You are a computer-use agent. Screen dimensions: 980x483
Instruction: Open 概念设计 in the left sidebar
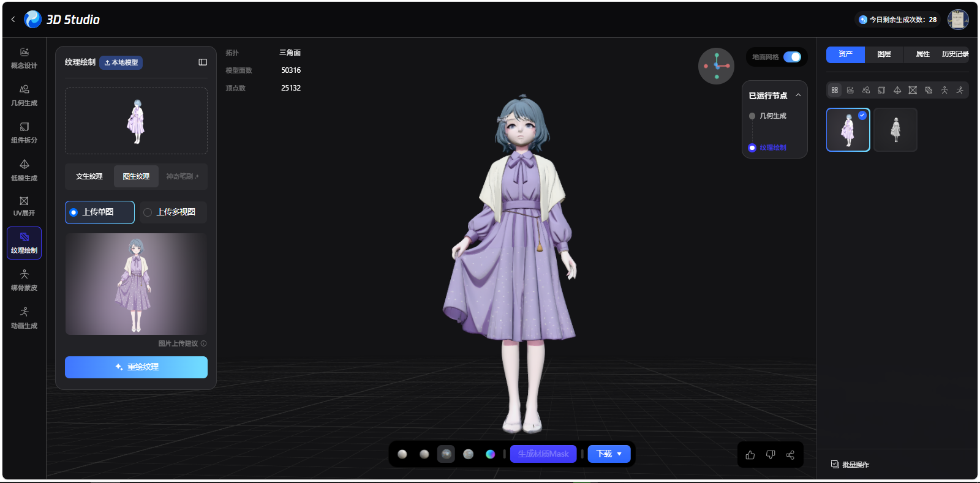[x=24, y=58]
